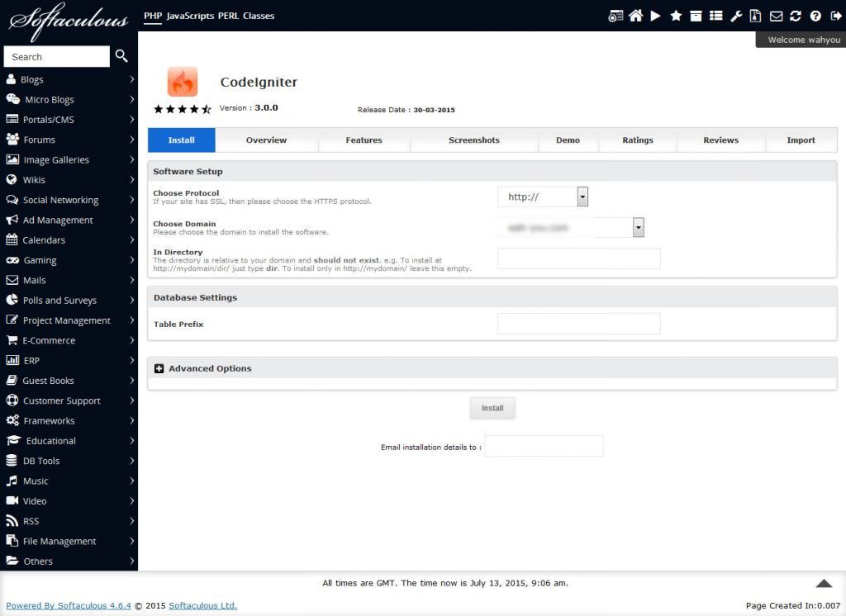
Task: Log out using the exit icon
Action: point(835,16)
